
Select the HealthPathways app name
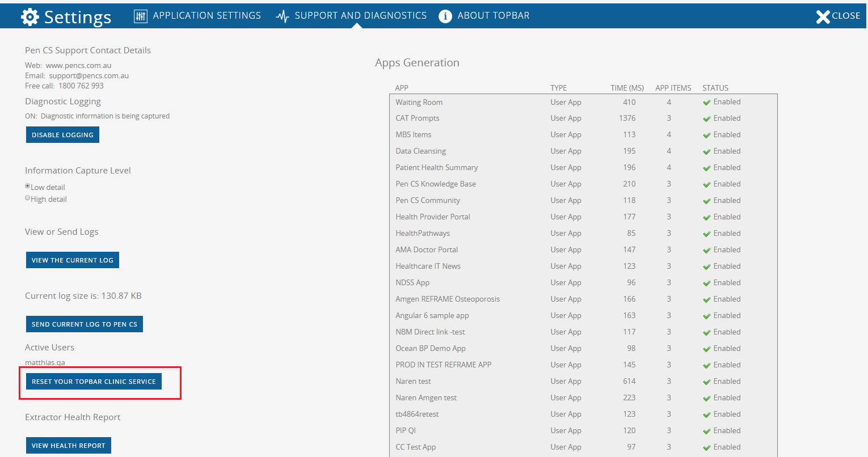(423, 233)
